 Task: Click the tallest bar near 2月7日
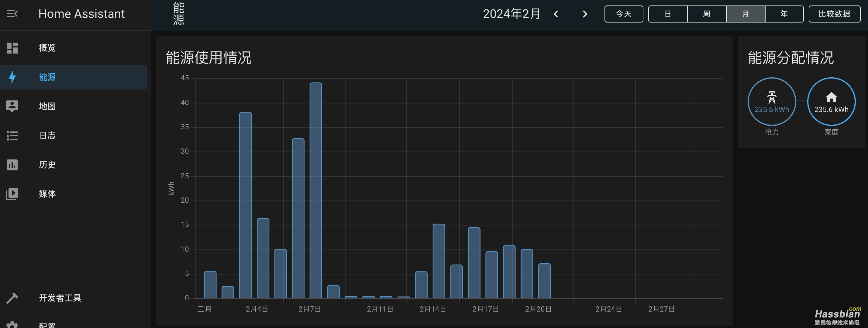(316, 191)
